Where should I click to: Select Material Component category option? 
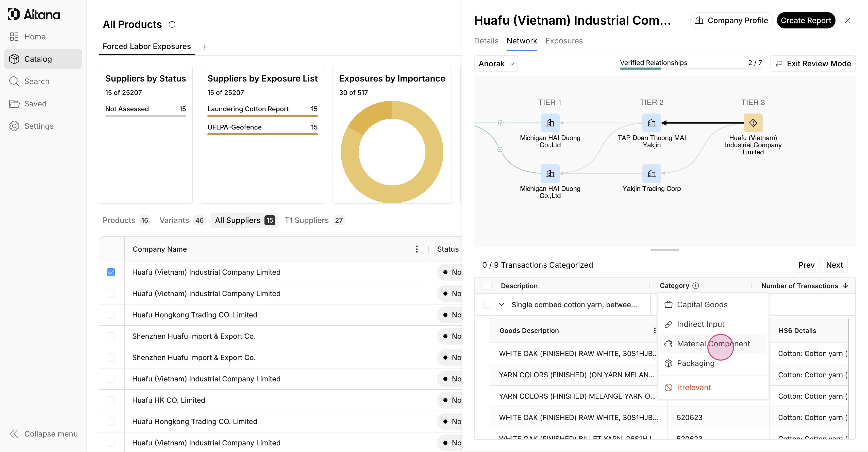[713, 344]
